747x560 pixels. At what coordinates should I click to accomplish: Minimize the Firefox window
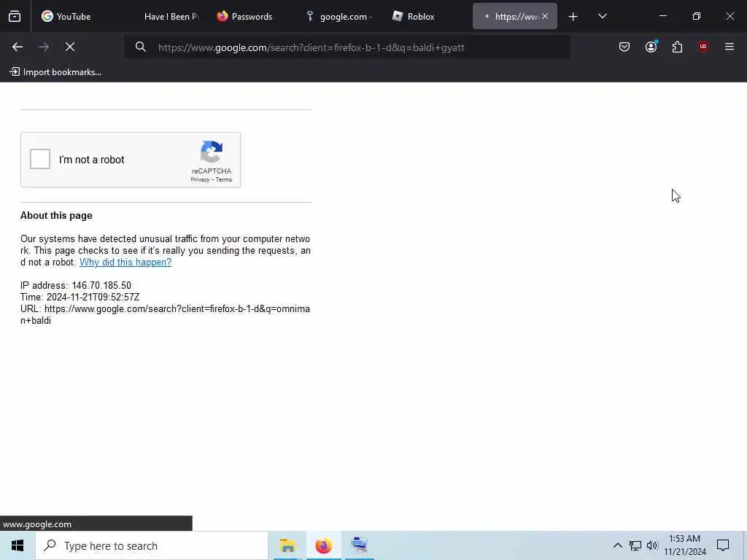[x=662, y=16]
